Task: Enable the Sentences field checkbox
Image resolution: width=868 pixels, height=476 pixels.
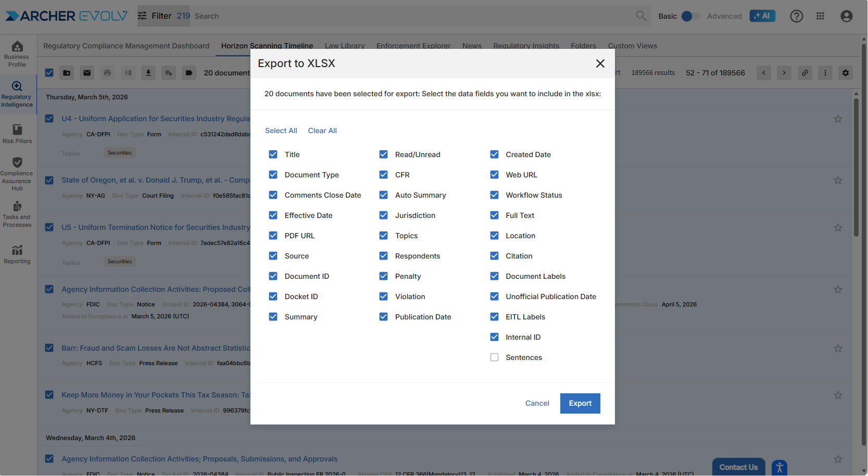Action: (494, 357)
